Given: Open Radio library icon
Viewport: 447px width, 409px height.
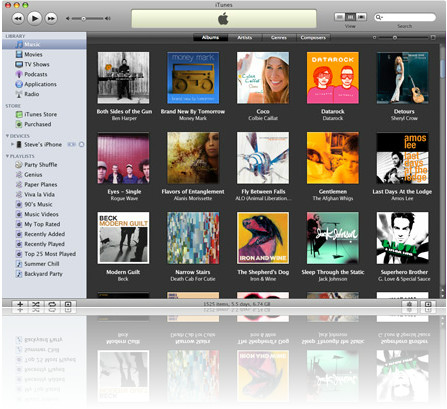Looking at the screenshot, I should pos(19,94).
